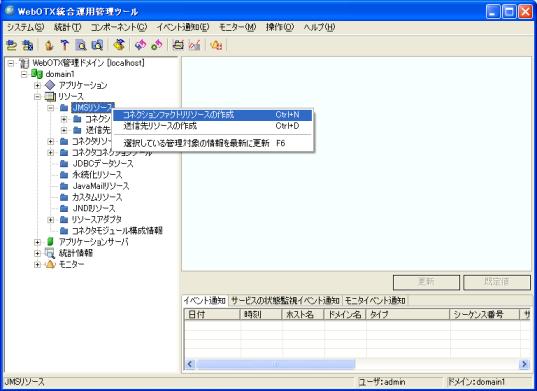Click the 統計情報 magnifier icon

[x=50, y=253]
